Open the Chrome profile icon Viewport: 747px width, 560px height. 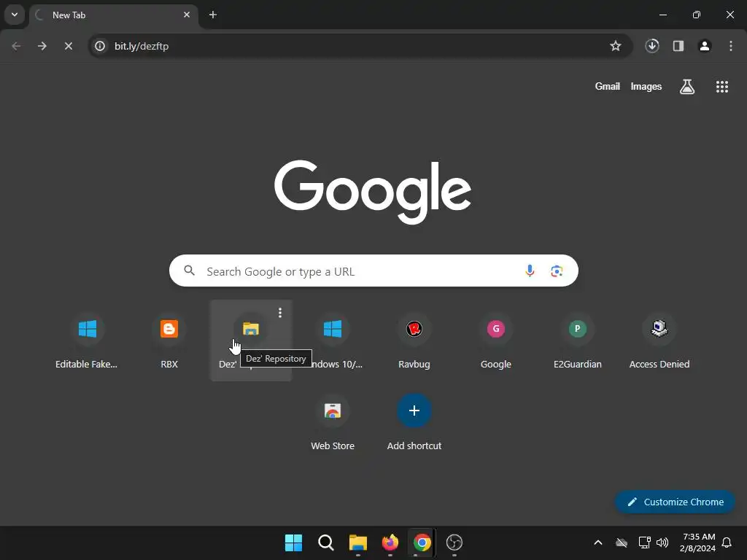pos(705,46)
